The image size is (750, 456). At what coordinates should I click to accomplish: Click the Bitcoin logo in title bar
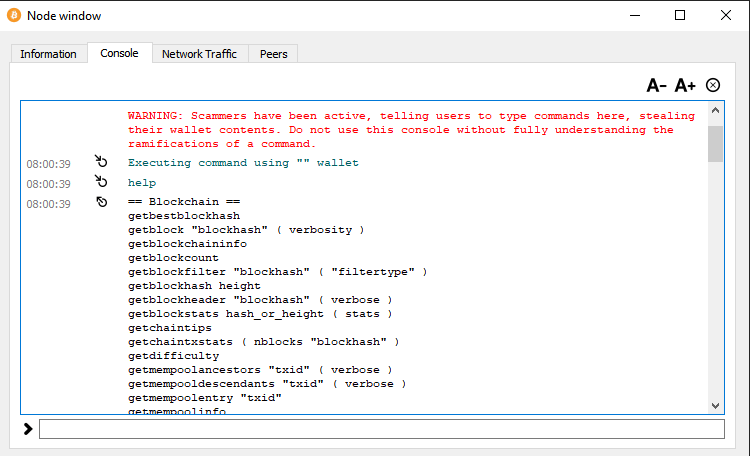[13, 15]
